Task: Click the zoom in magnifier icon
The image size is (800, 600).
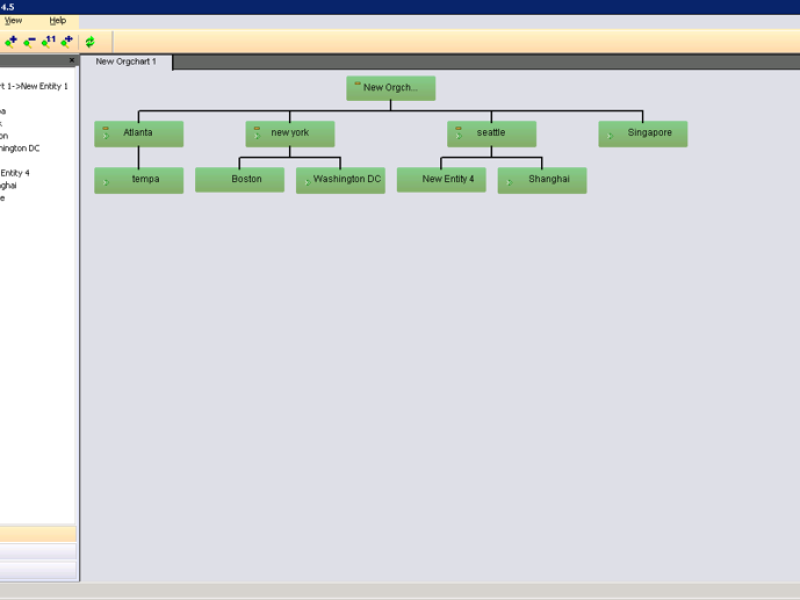Action: click(x=11, y=42)
